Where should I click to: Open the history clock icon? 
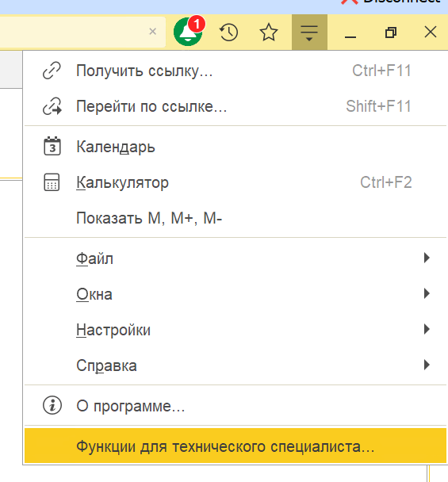228,32
